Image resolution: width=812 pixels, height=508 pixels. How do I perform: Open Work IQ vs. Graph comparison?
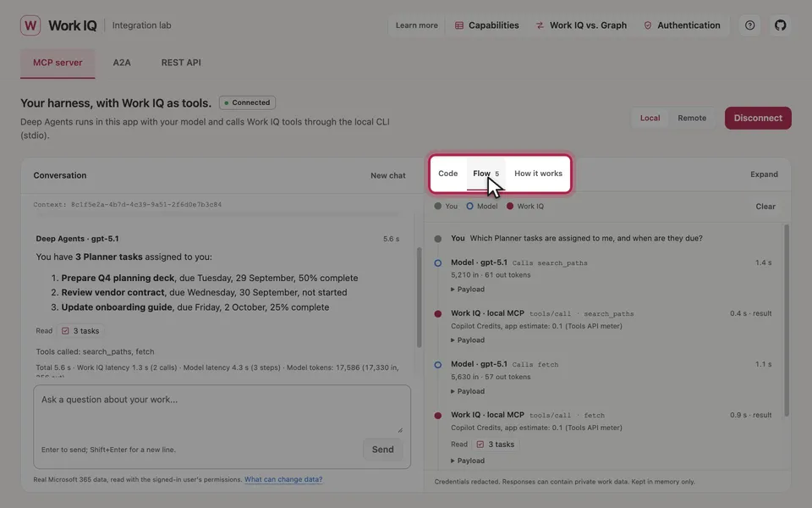tap(581, 25)
